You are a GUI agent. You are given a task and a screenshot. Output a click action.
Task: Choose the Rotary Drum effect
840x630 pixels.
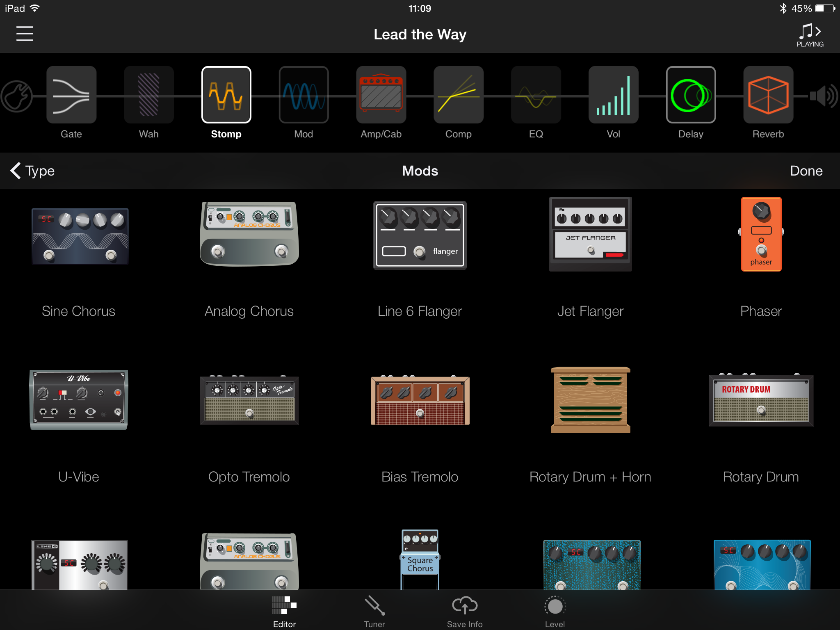(x=761, y=400)
